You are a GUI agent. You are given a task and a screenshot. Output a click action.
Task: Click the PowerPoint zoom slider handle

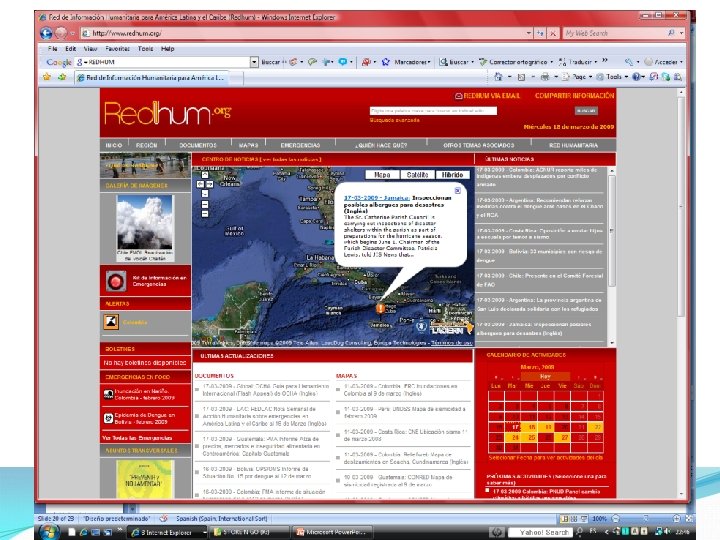[646, 518]
